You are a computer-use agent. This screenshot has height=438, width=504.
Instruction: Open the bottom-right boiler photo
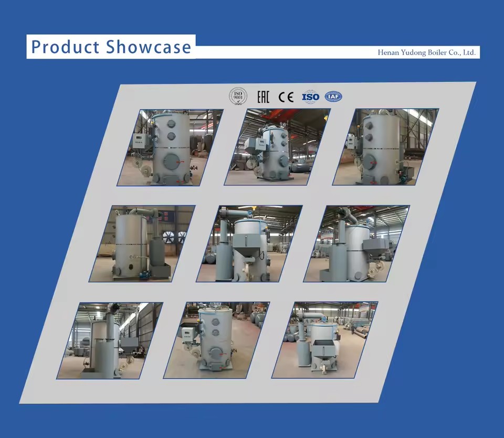(324, 340)
